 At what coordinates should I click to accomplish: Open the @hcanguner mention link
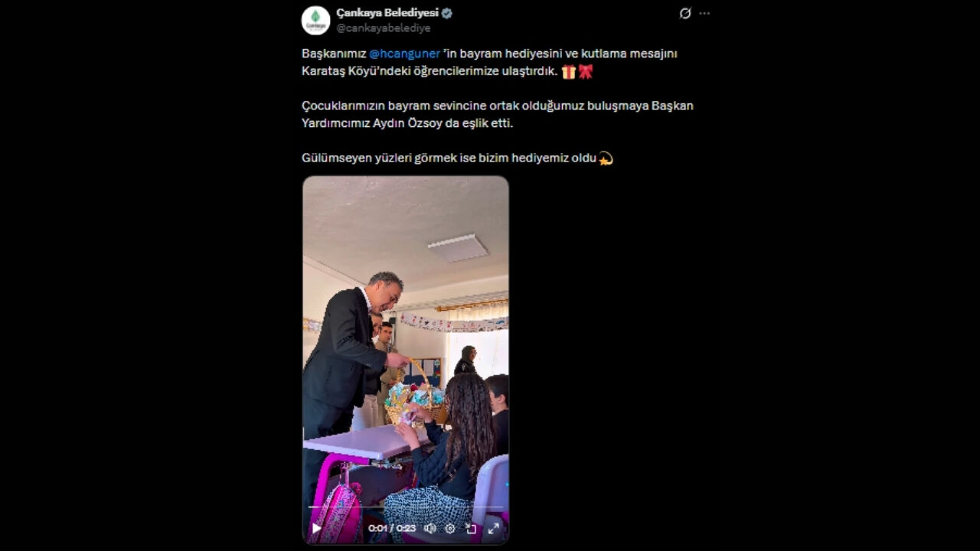tap(405, 54)
